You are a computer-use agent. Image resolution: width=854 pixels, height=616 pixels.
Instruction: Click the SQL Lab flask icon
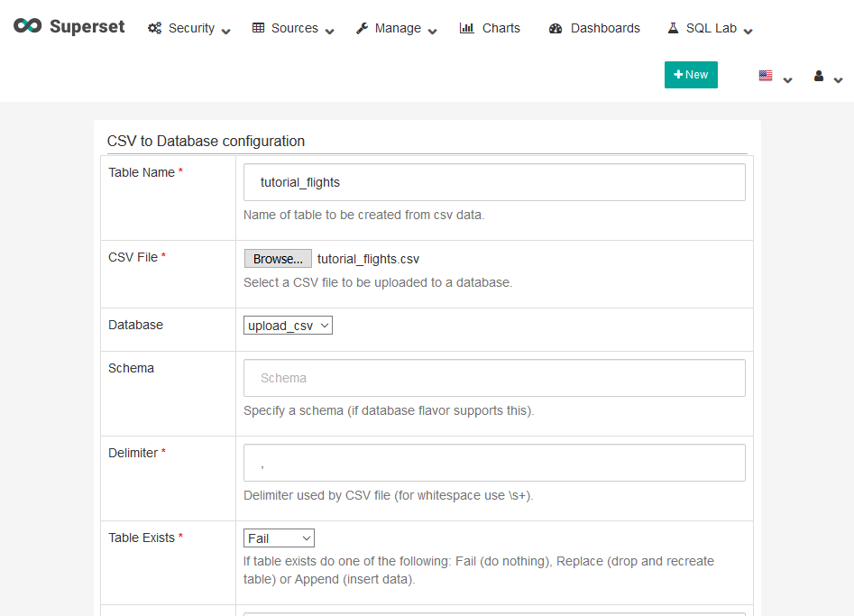[673, 28]
